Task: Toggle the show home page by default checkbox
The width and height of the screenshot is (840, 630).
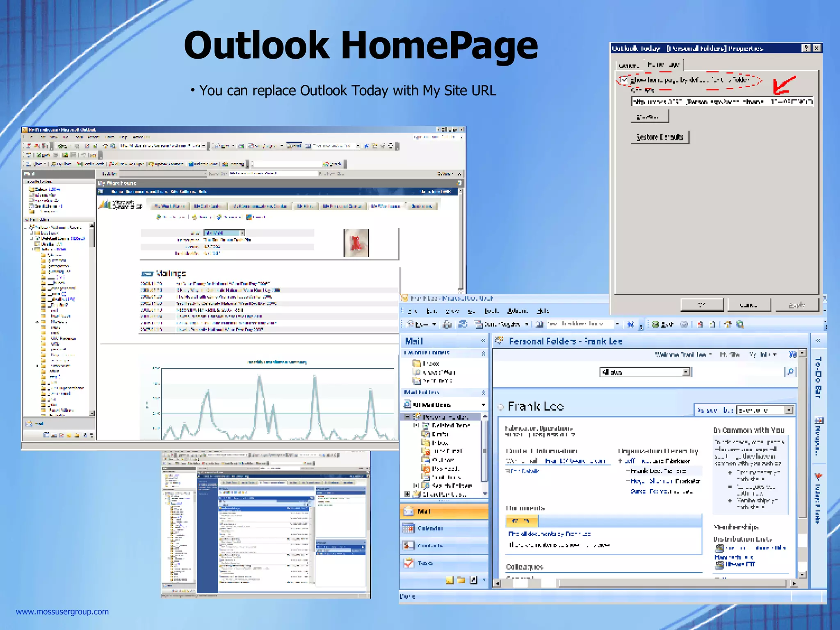Action: coord(624,80)
